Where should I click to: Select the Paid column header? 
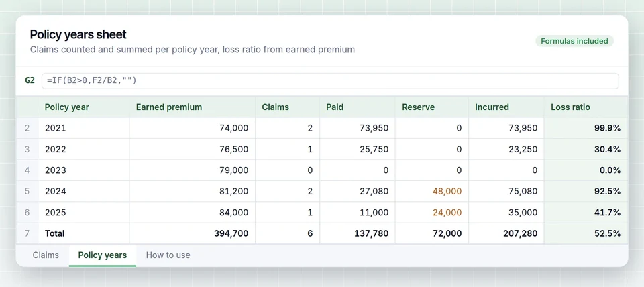coord(358,107)
